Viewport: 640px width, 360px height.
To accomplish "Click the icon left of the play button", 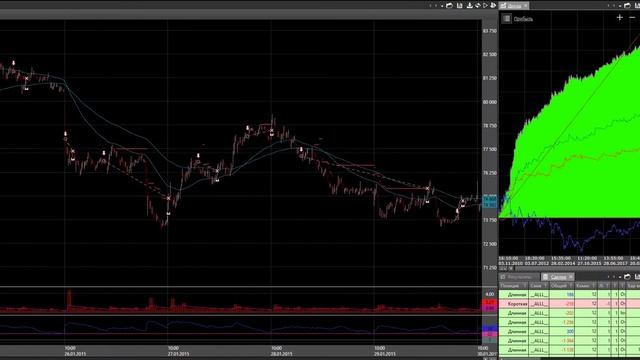I will (x=478, y=5).
